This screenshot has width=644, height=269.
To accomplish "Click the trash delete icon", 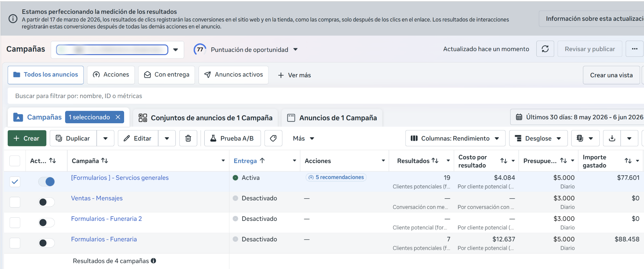I will coord(188,138).
